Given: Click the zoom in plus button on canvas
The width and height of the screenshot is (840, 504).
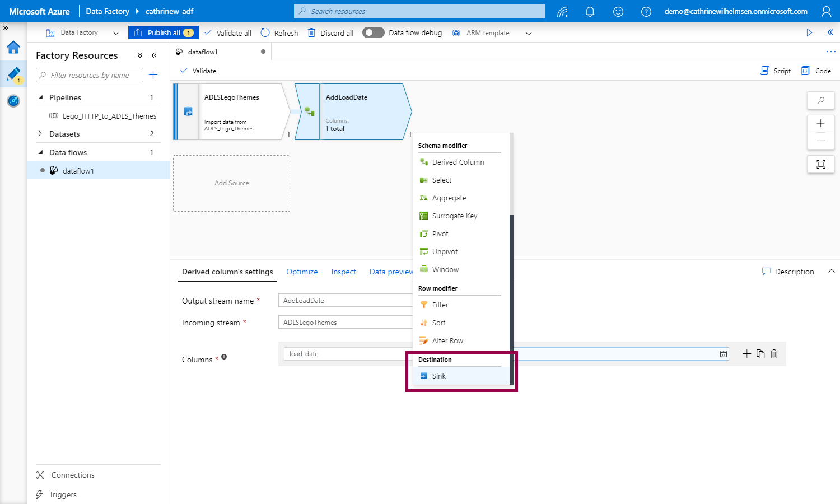Looking at the screenshot, I should (820, 123).
